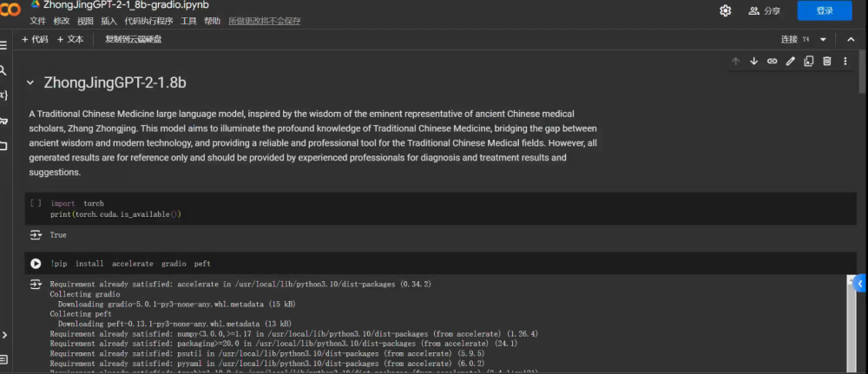
Task: Click the 'Collecting peft' output line
Action: click(x=79, y=314)
